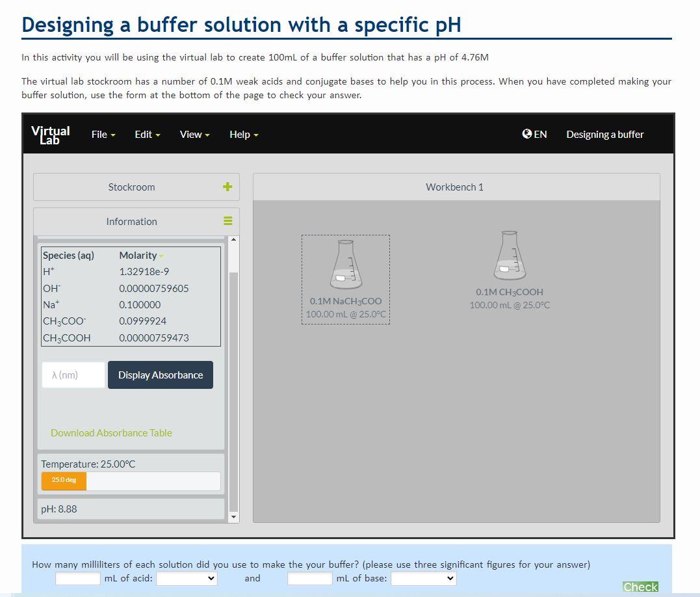
Task: Click the λ (nm) wavelength input field
Action: click(72, 375)
